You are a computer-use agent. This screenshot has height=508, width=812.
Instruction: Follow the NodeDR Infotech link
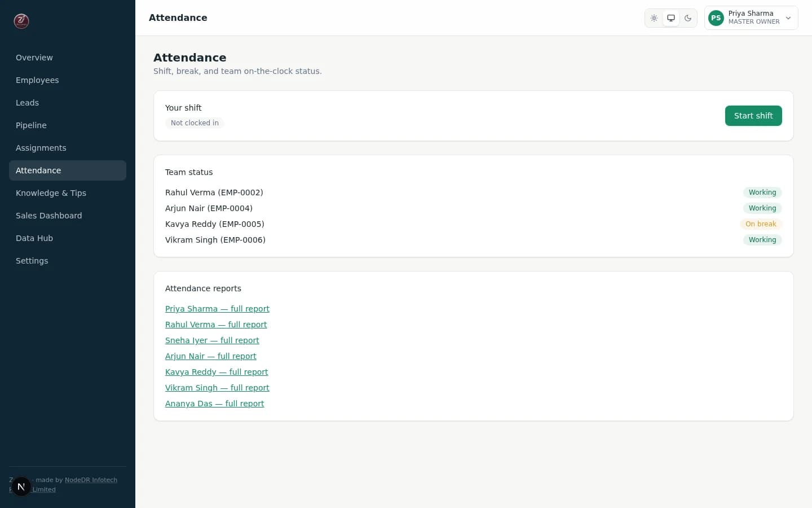pyautogui.click(x=91, y=480)
